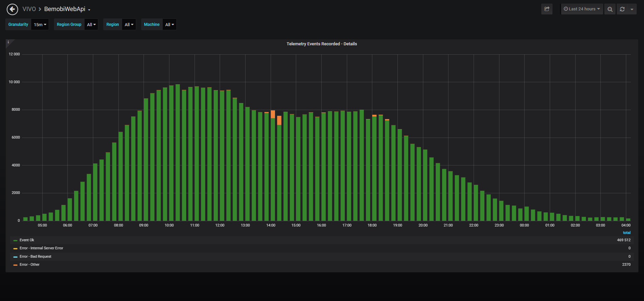Click the Region Group variable label
The width and height of the screenshot is (644, 301).
click(69, 24)
